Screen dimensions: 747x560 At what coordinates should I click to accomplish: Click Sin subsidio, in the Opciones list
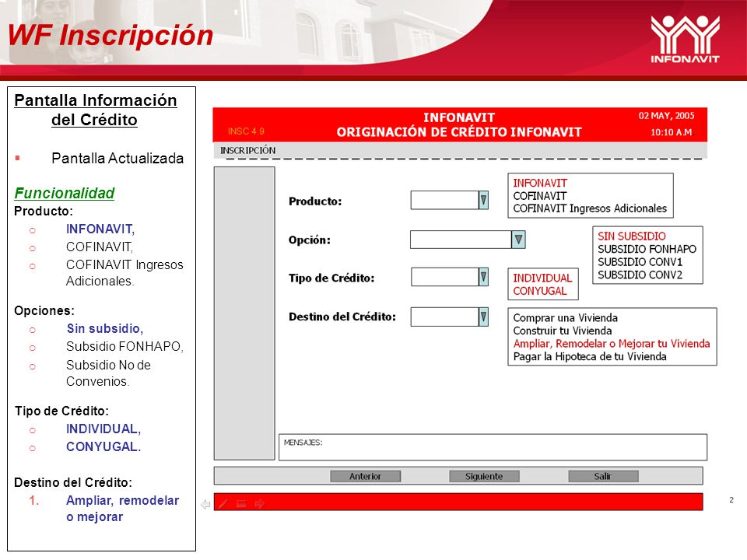[105, 328]
